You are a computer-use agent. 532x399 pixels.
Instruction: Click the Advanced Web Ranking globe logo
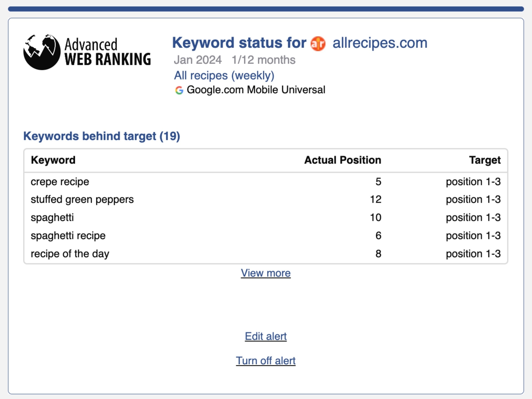tap(42, 52)
